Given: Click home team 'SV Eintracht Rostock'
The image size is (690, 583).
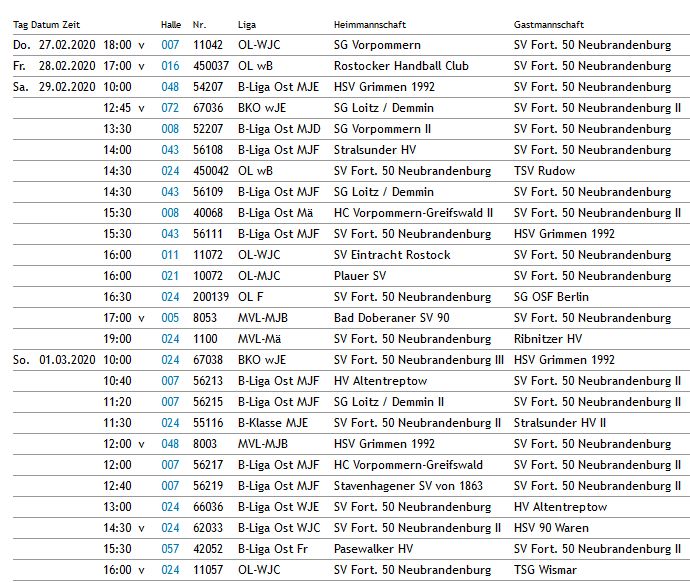Looking at the screenshot, I should pos(392,255).
